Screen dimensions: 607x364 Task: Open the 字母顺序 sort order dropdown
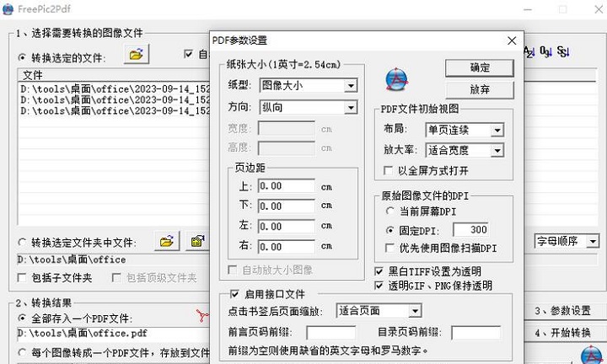(x=593, y=242)
